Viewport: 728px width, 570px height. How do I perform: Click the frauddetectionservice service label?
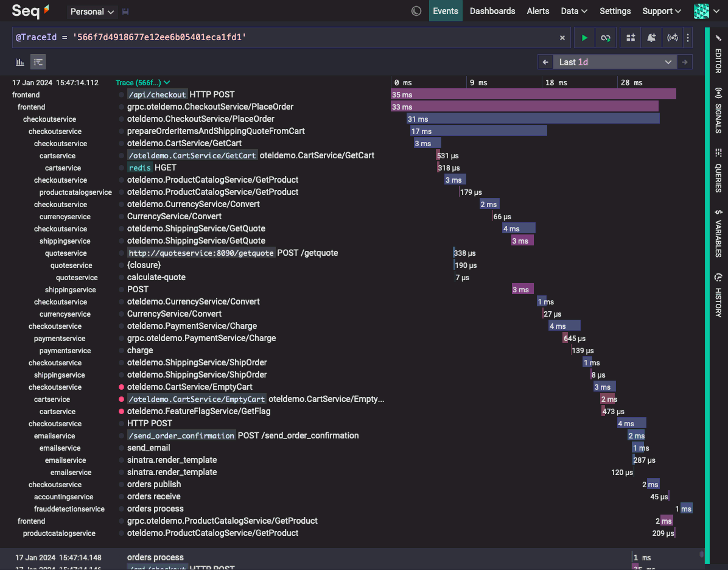(69, 509)
